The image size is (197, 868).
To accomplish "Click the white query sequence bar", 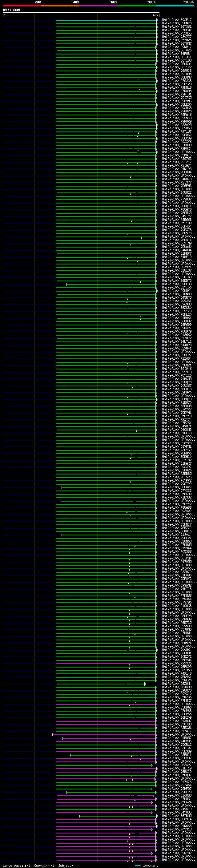I will [x=81, y=13].
